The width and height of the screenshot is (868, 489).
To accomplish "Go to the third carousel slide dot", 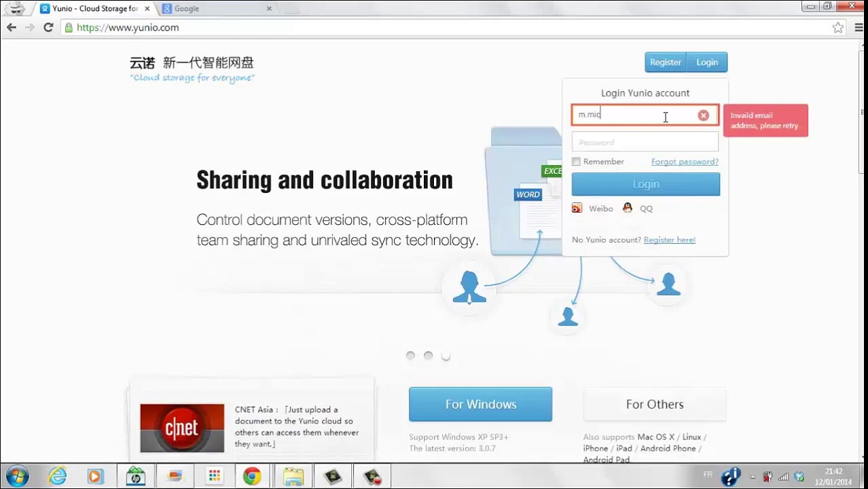I will (446, 356).
